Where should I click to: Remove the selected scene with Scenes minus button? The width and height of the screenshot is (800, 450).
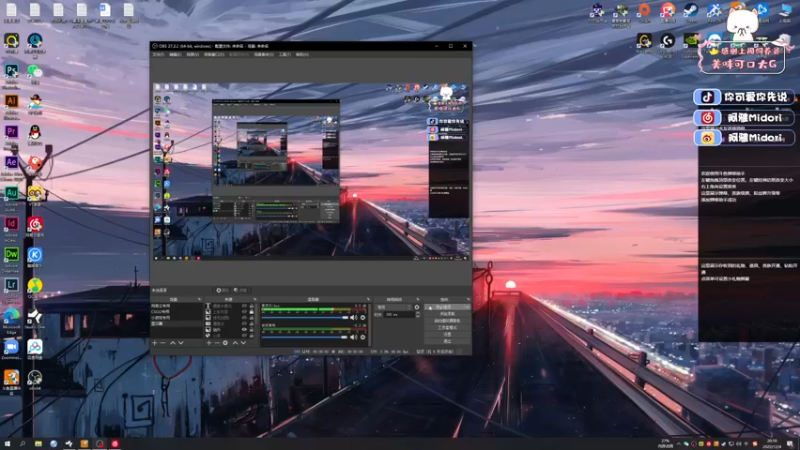163,343
